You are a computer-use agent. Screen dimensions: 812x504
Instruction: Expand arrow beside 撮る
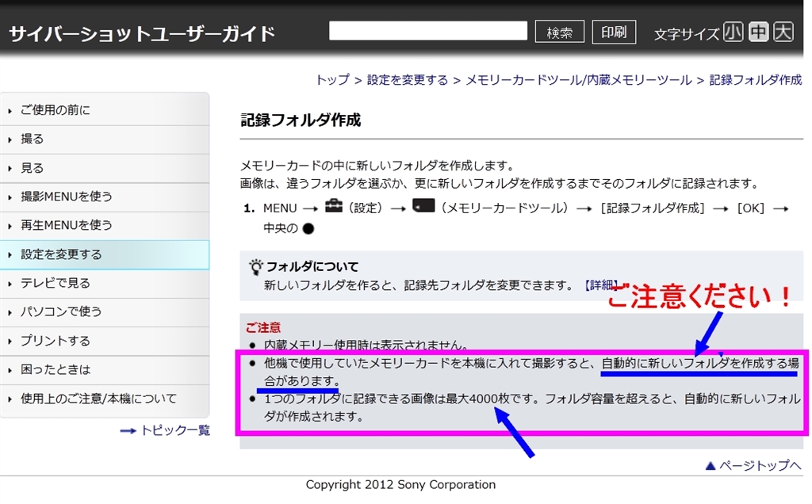point(10,139)
